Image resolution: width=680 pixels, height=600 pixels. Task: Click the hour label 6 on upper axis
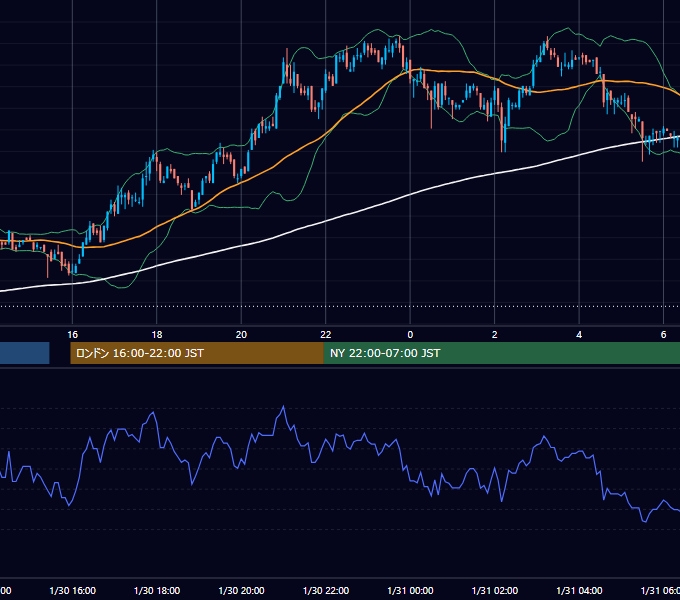[x=663, y=335]
